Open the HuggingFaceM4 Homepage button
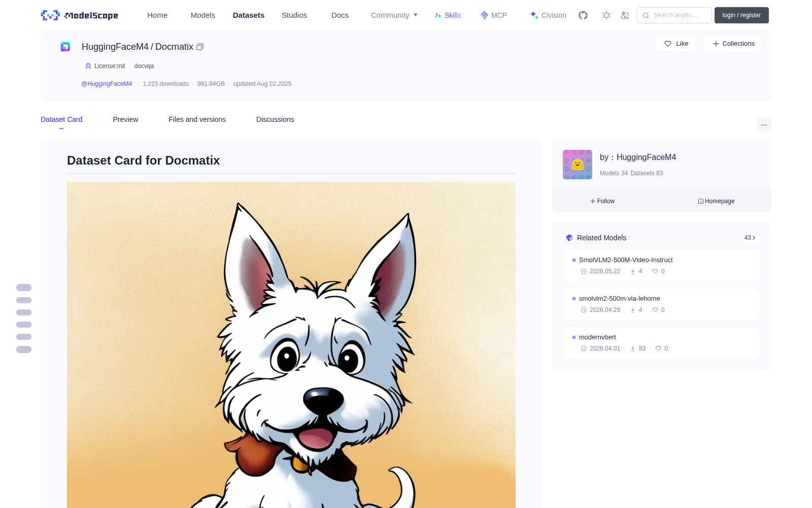Screen dimensions: 812x508 716,201
